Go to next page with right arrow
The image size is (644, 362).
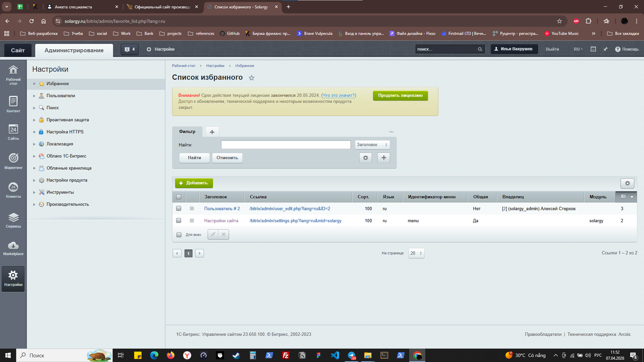(200, 253)
